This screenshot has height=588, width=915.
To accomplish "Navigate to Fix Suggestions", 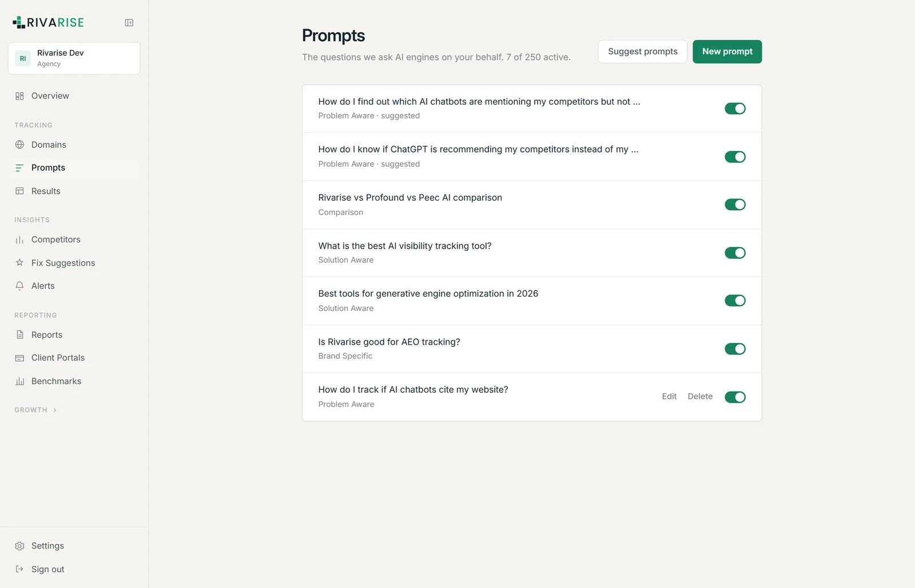I will [x=74, y=263].
